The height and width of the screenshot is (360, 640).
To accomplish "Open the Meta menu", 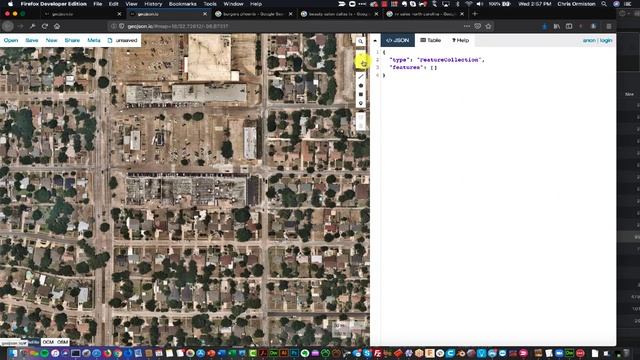I will [94, 40].
